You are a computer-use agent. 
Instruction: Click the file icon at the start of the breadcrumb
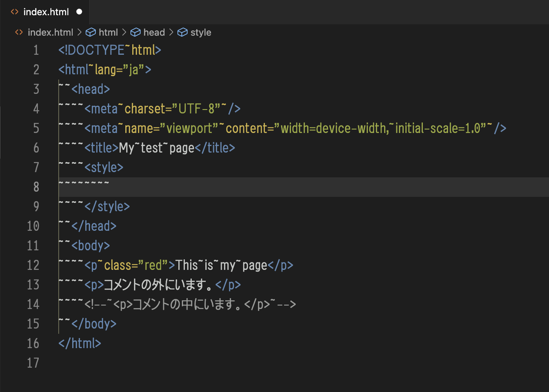tap(19, 33)
